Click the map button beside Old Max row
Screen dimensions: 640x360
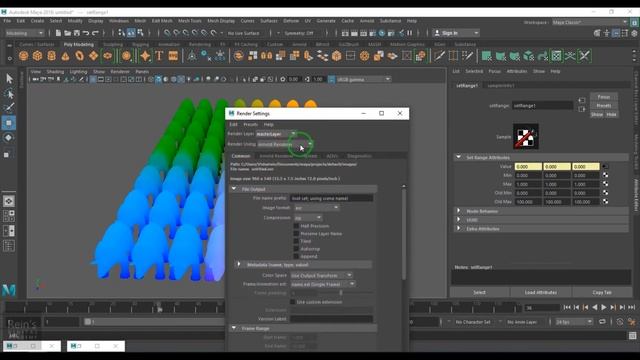(605, 202)
